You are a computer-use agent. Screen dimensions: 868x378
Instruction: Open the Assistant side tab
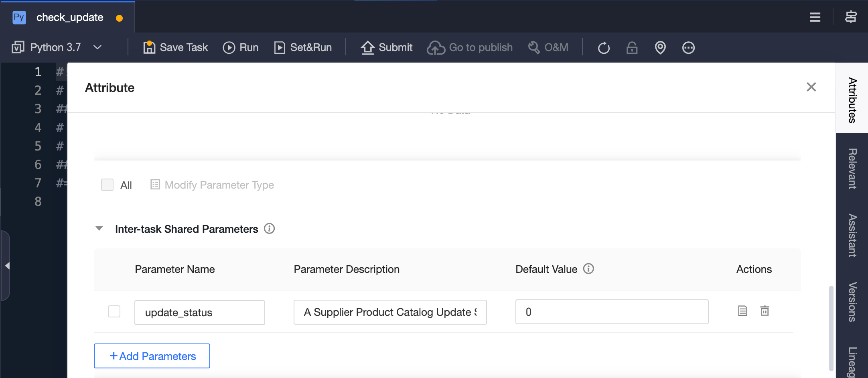point(852,236)
